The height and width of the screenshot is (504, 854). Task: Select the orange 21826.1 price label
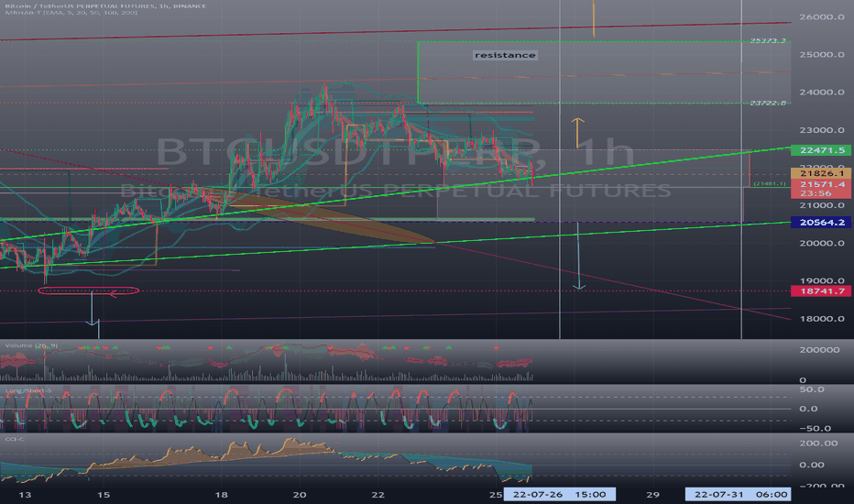pyautogui.click(x=821, y=173)
